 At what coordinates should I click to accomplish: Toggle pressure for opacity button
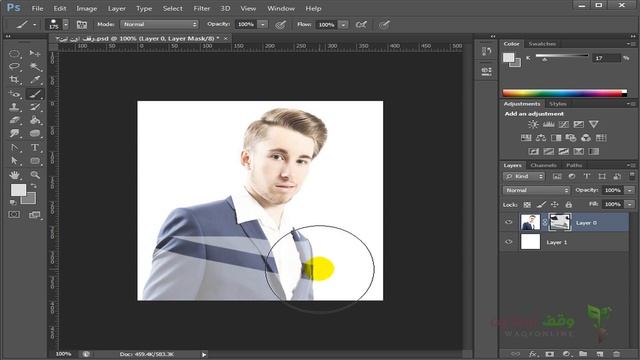[280, 24]
